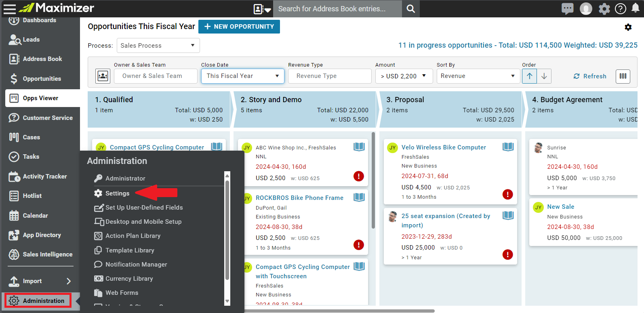The image size is (644, 313).
Task: Toggle the column view button
Action: coord(623,76)
